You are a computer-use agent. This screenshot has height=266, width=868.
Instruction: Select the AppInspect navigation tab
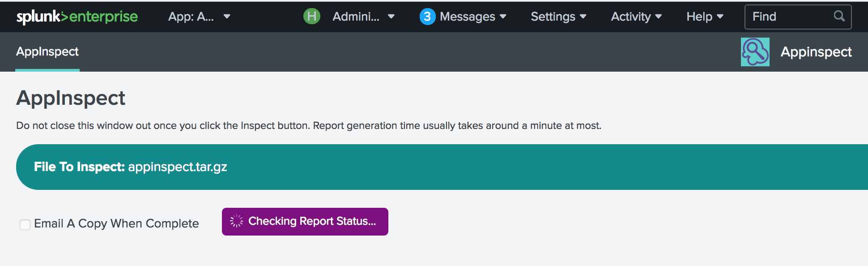click(x=47, y=52)
